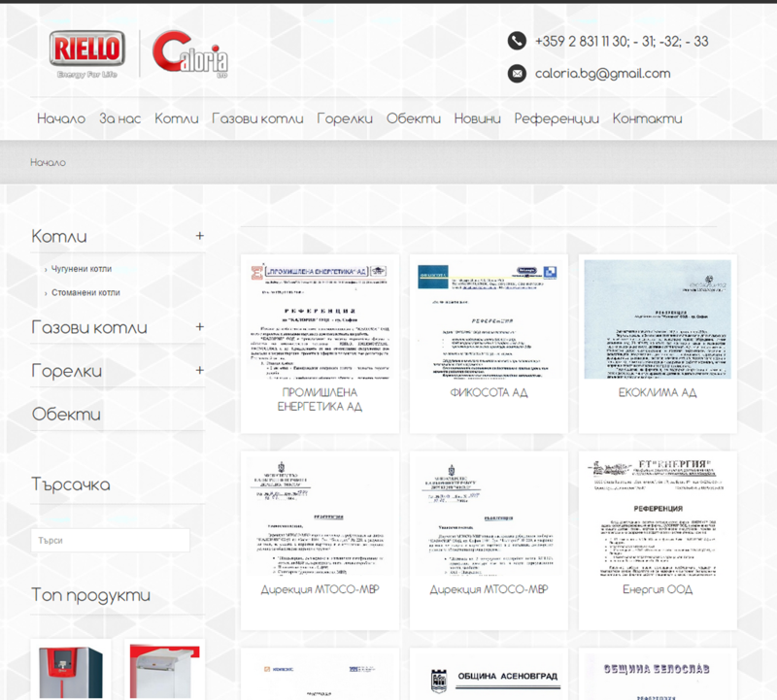Click the Газови котли sidebar heading
This screenshot has height=700, width=777.
coord(89,327)
